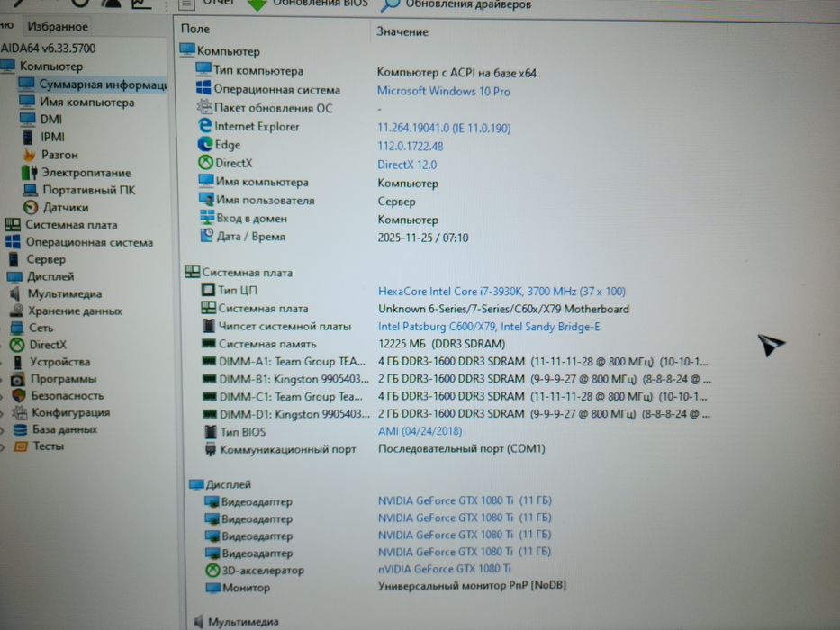This screenshot has width=840, height=630.
Task: Click the Операционная система Windows icon in sidebar
Action: pyautogui.click(x=13, y=242)
